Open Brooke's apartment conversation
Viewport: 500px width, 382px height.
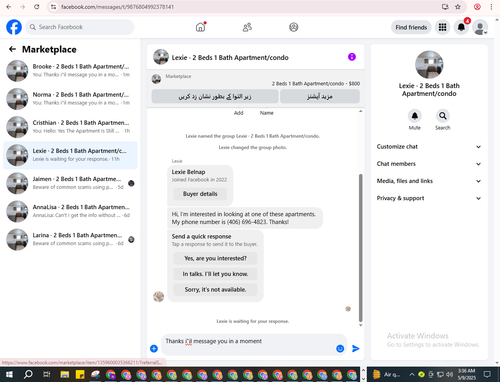click(70, 71)
